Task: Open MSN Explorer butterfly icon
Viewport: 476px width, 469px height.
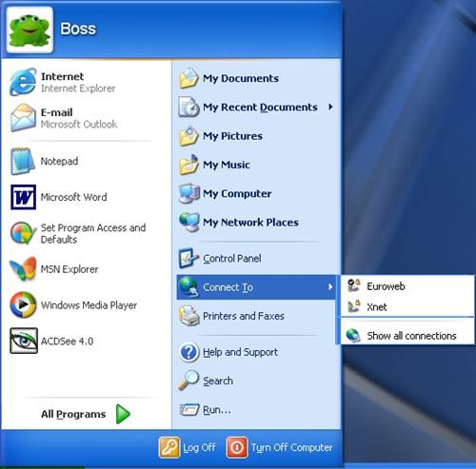Action: (x=23, y=269)
